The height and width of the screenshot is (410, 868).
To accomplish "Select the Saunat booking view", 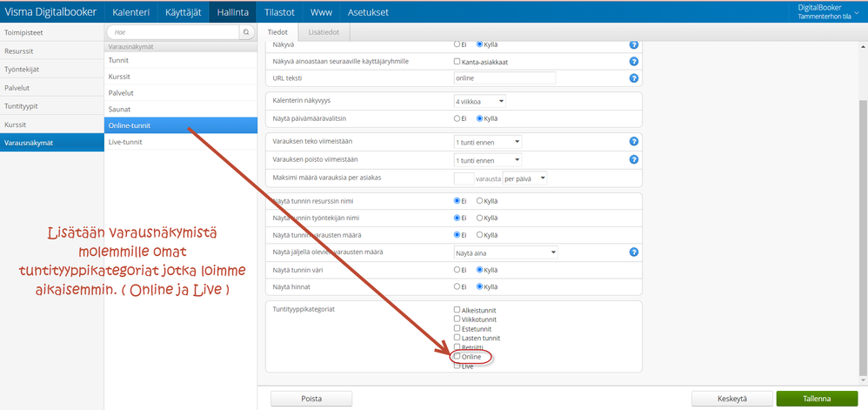I will [180, 109].
